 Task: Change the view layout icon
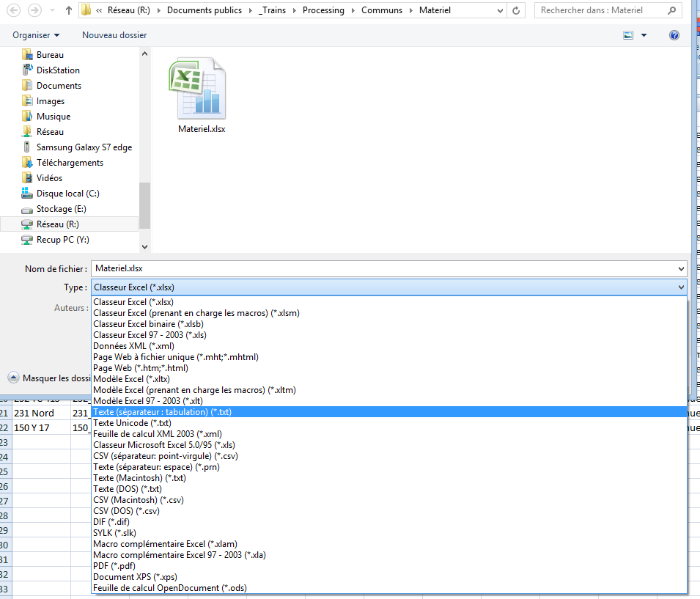click(628, 35)
